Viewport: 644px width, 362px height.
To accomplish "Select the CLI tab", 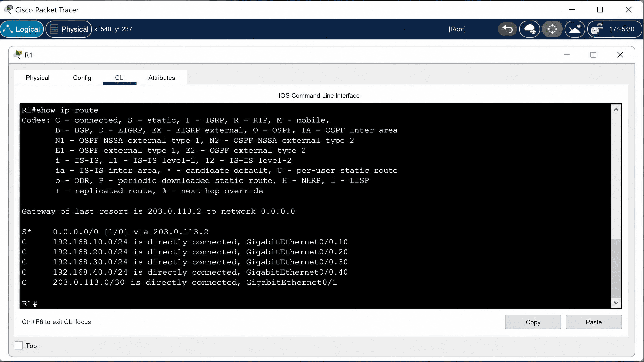I will (120, 78).
